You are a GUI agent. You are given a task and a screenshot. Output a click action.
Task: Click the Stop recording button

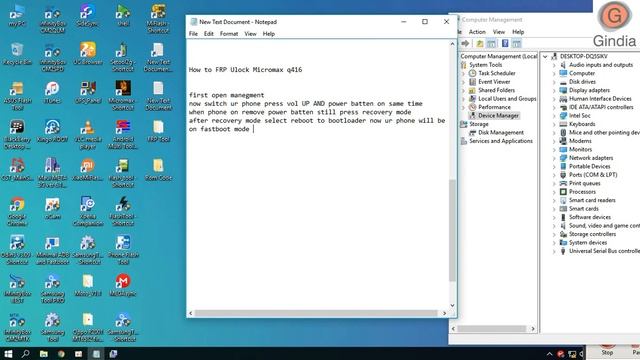(607, 351)
